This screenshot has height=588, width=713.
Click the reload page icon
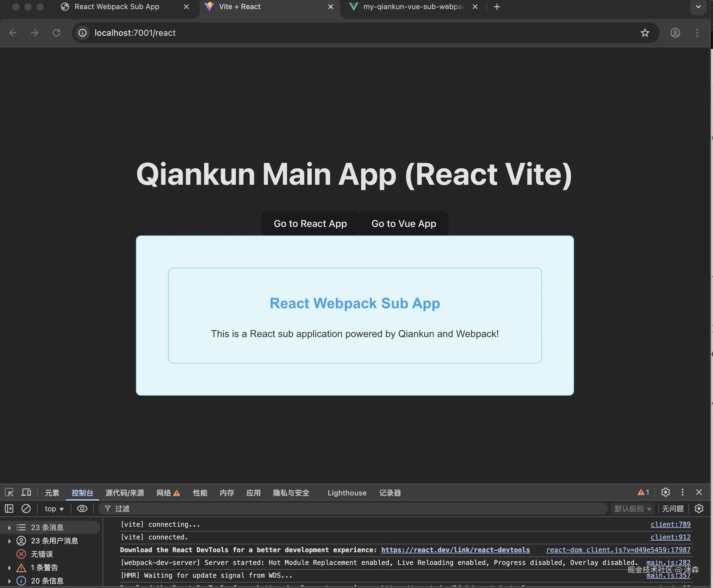click(x=56, y=33)
